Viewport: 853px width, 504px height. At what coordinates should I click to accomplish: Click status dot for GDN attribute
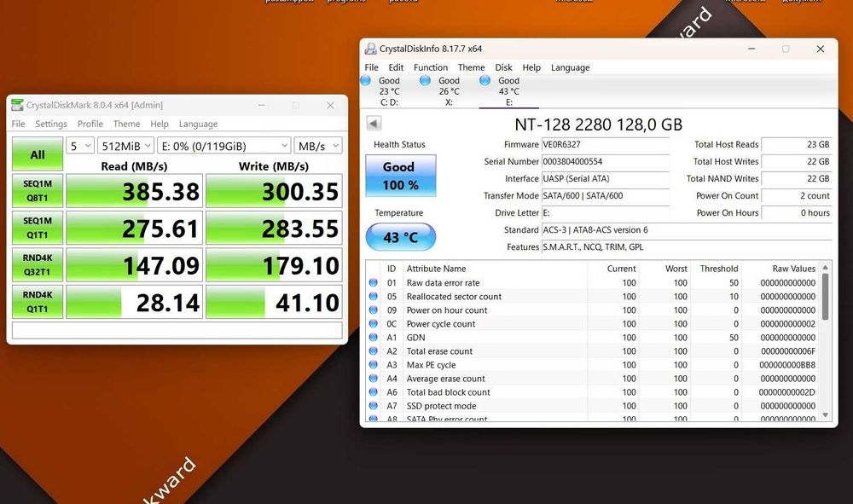tap(374, 337)
